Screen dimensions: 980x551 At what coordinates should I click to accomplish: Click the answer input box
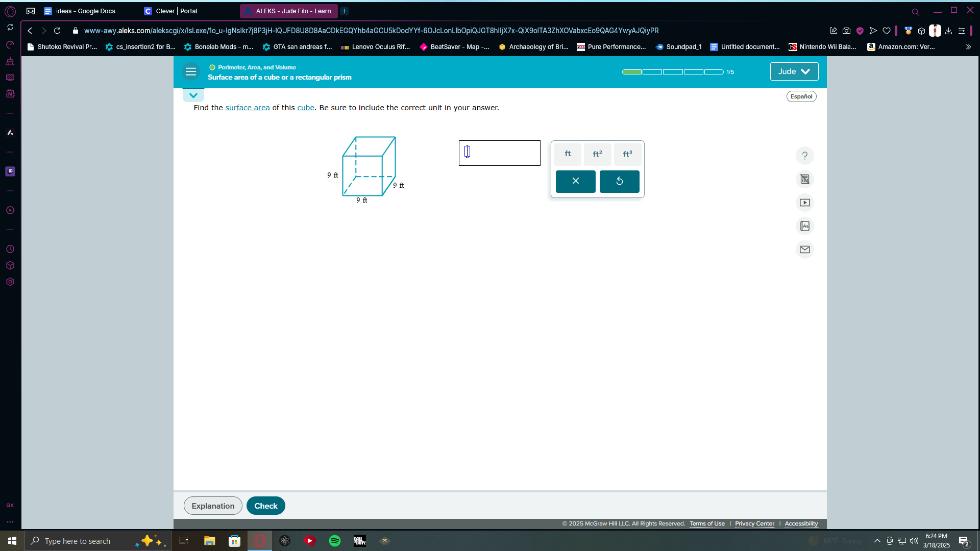pyautogui.click(x=500, y=153)
